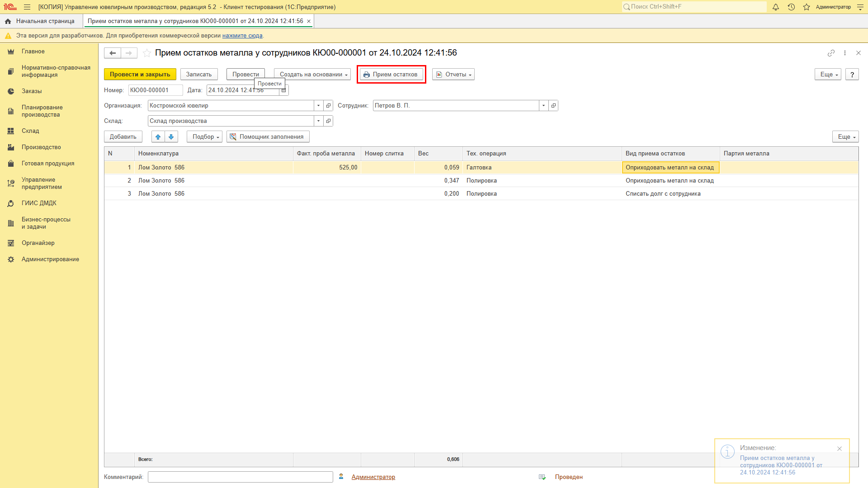Go to Начальная страница home tab

click(41, 21)
